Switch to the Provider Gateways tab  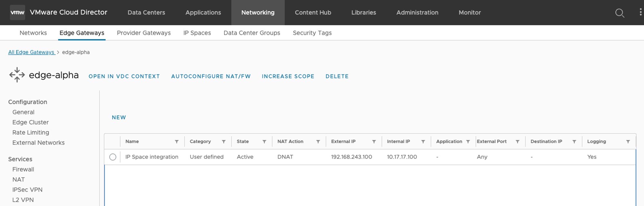144,33
